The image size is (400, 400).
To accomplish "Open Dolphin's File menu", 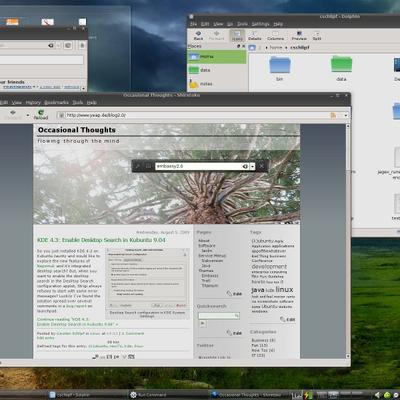I will point(194,24).
